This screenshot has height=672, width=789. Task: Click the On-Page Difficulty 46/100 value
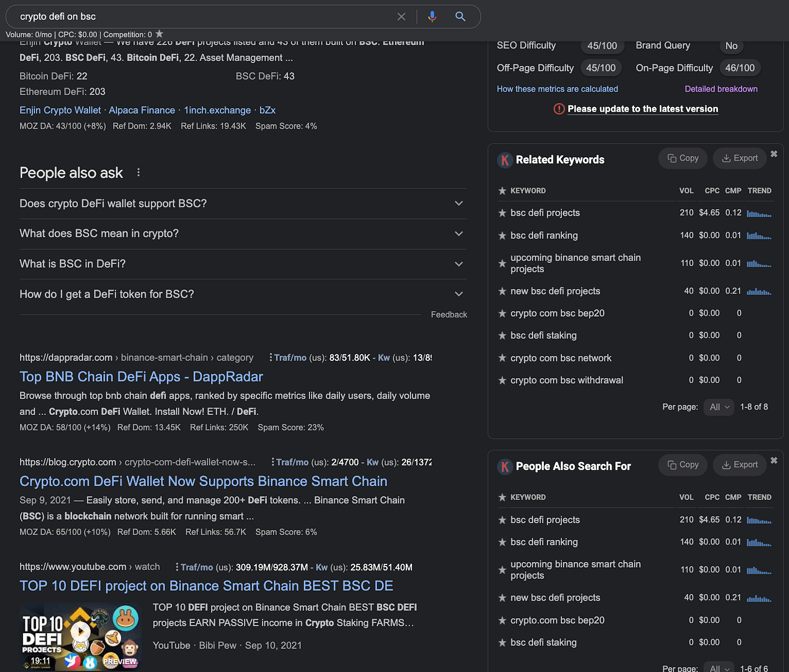click(x=740, y=68)
